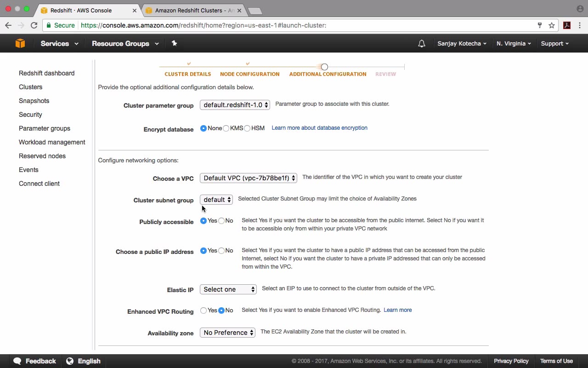The height and width of the screenshot is (368, 588).
Task: Expand the Resource Groups menu
Action: click(125, 44)
